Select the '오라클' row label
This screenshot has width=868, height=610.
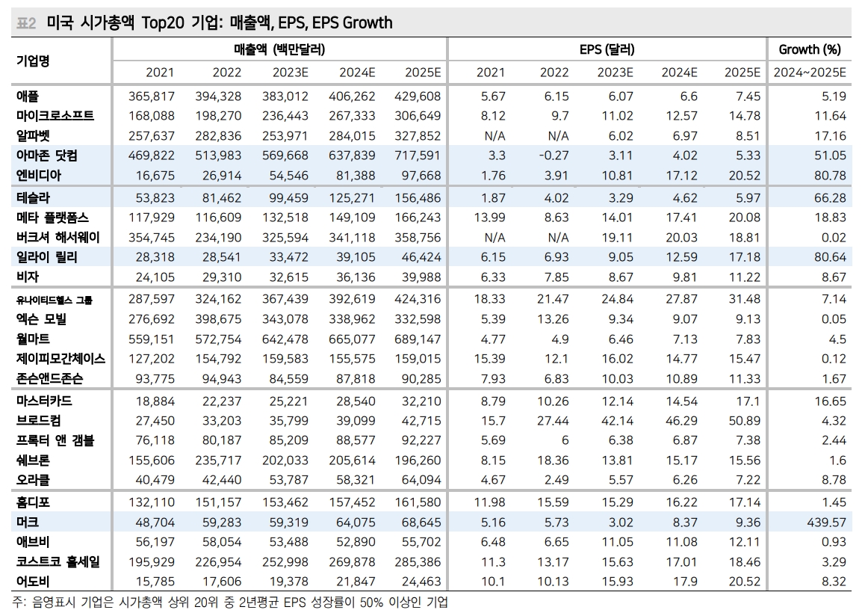click(x=33, y=481)
